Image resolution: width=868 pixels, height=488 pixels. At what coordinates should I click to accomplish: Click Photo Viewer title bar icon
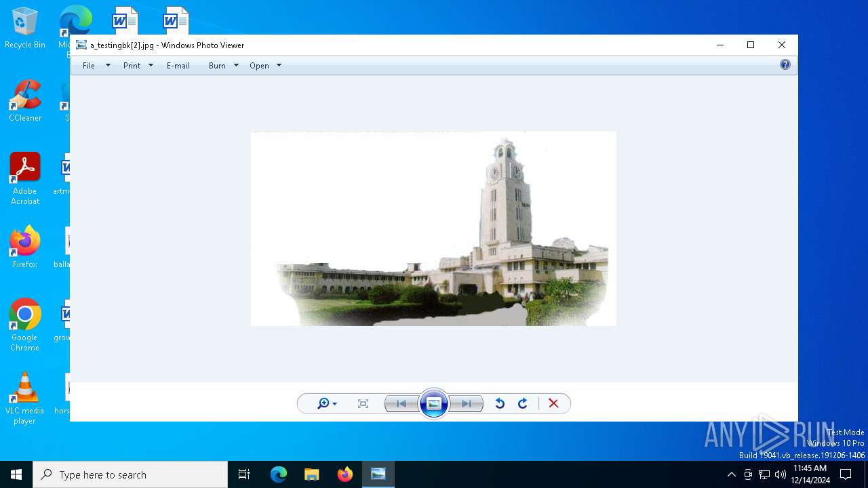pos(81,45)
